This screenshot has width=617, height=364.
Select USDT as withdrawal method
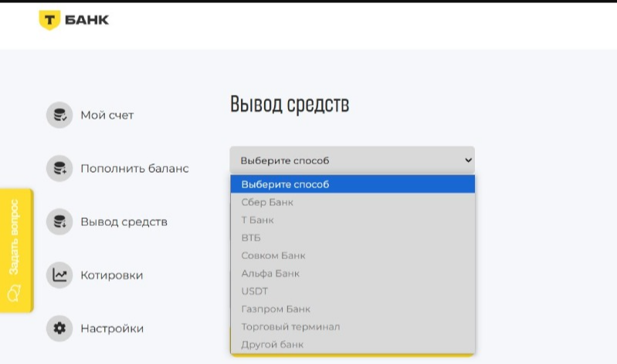254,292
